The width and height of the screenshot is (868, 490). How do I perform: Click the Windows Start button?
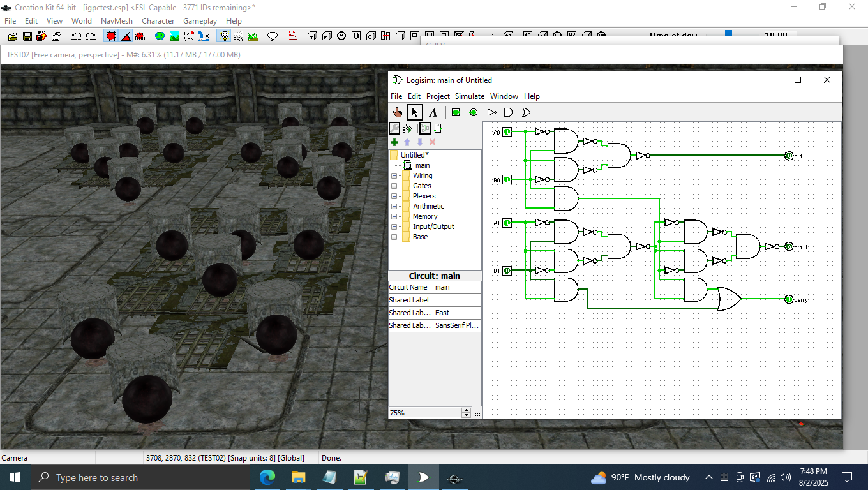coord(15,477)
